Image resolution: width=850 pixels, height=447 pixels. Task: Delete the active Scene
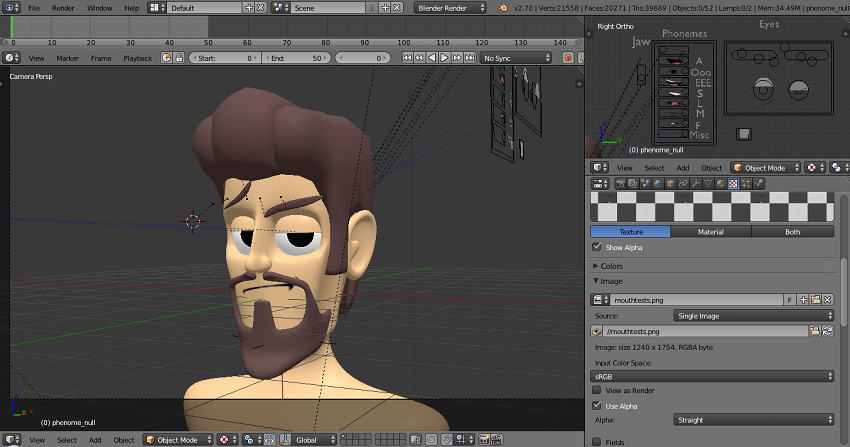[x=397, y=8]
